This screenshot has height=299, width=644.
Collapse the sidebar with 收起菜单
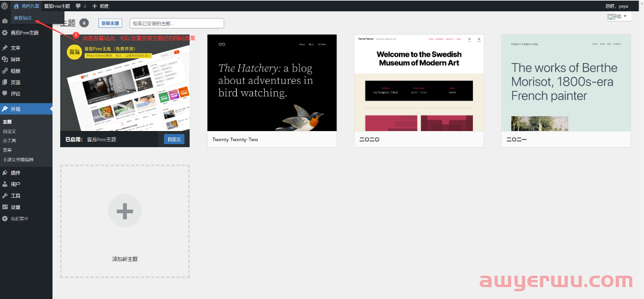[15, 219]
